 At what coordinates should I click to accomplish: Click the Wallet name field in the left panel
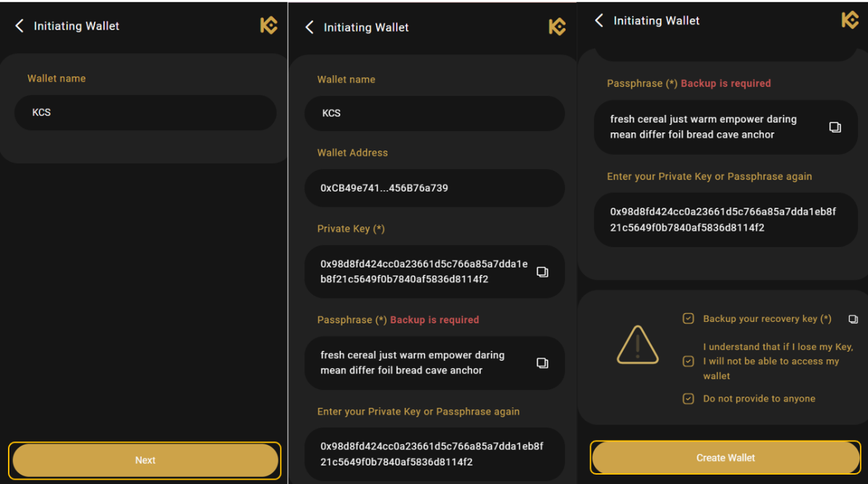[145, 113]
